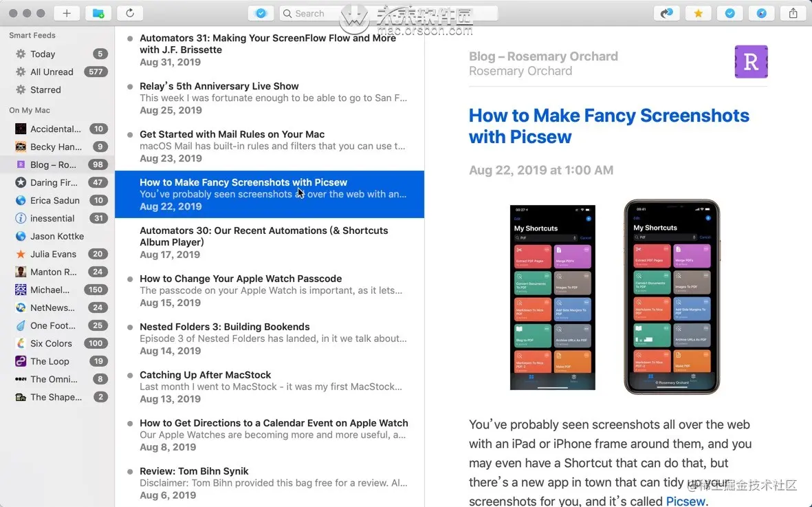Click Six Colors feed icon
This screenshot has width=812, height=507.
tap(21, 343)
